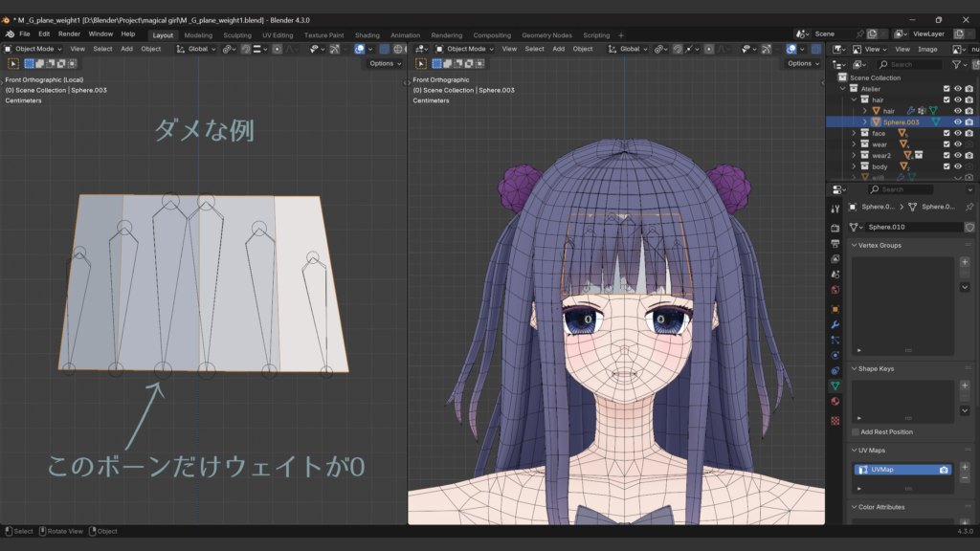980x551 pixels.
Task: Open the Render menu
Action: click(x=69, y=33)
